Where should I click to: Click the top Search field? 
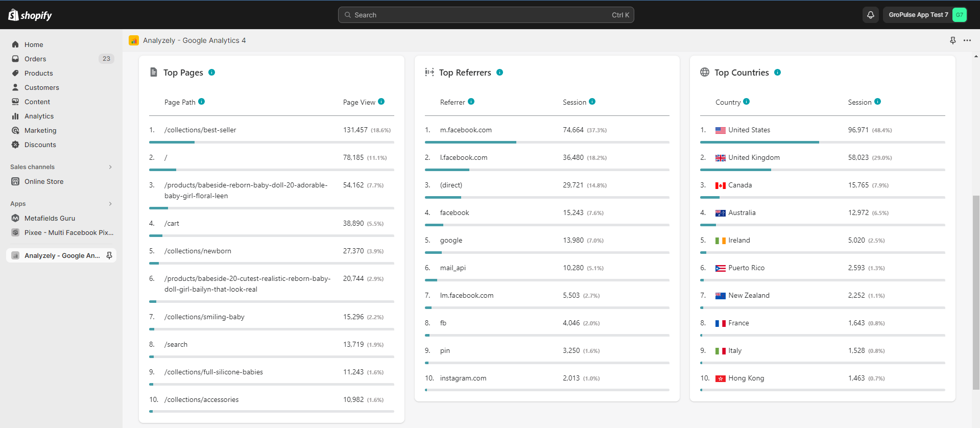(x=486, y=15)
